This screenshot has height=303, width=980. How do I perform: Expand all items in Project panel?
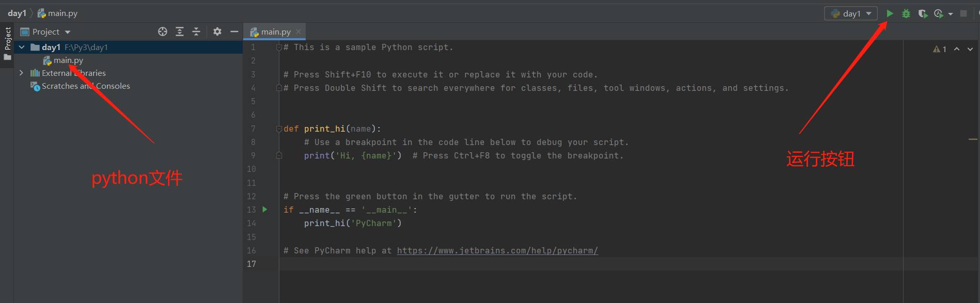180,31
